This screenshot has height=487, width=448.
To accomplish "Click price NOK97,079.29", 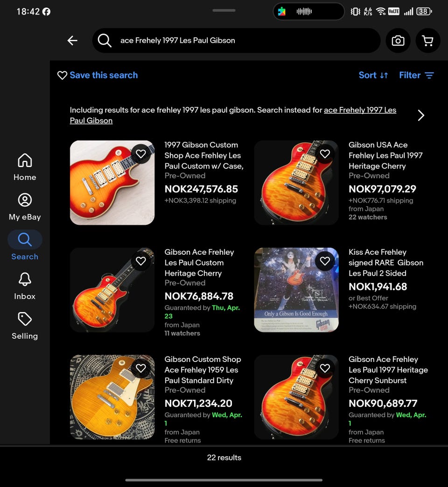I will (x=382, y=189).
